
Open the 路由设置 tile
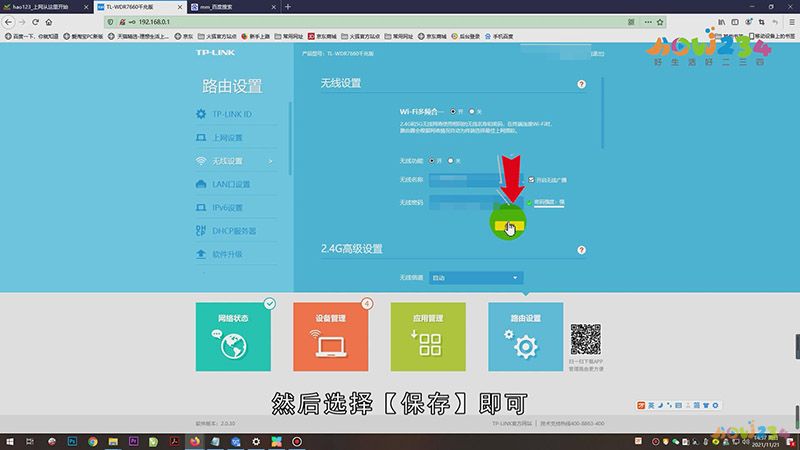tap(526, 337)
